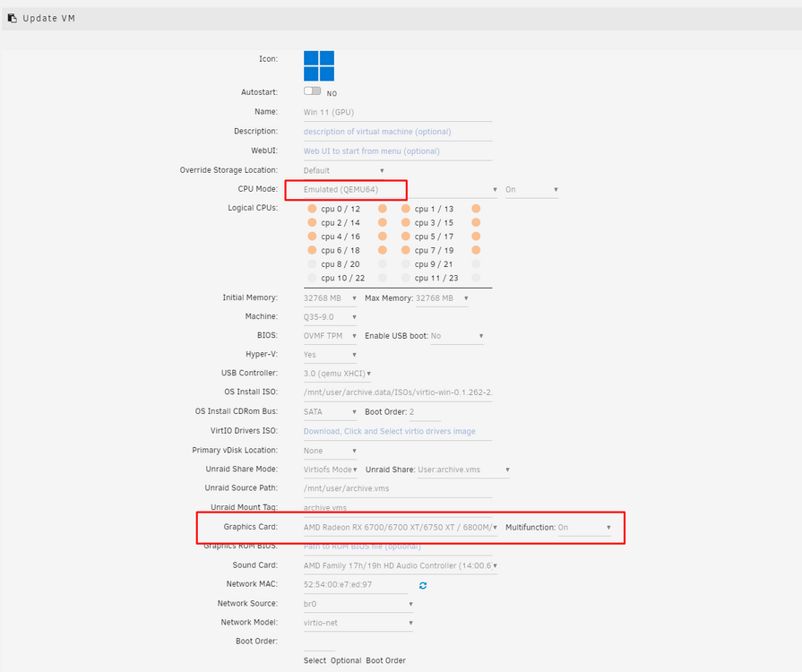Image resolution: width=802 pixels, height=672 pixels.
Task: Open the CPU Mode Emulated (QEMU64) dropdown
Action: pos(401,190)
